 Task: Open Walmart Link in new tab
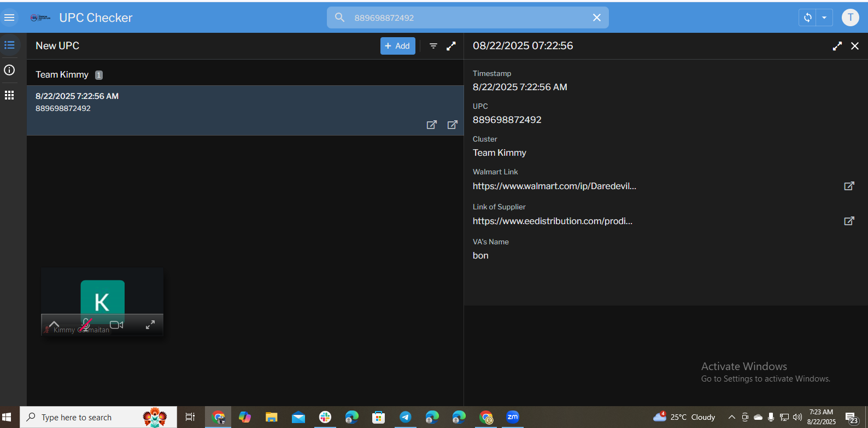point(849,186)
